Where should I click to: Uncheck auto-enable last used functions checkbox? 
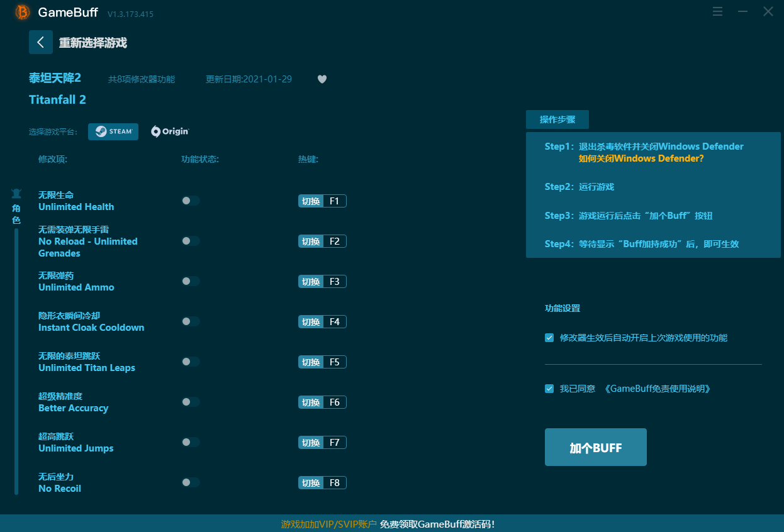pyautogui.click(x=549, y=338)
